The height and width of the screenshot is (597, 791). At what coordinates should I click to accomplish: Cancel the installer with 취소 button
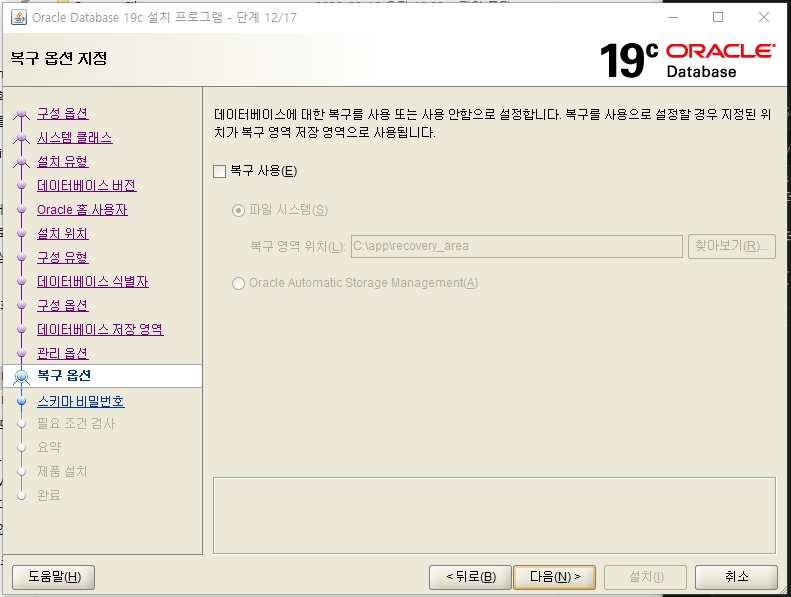pos(736,577)
